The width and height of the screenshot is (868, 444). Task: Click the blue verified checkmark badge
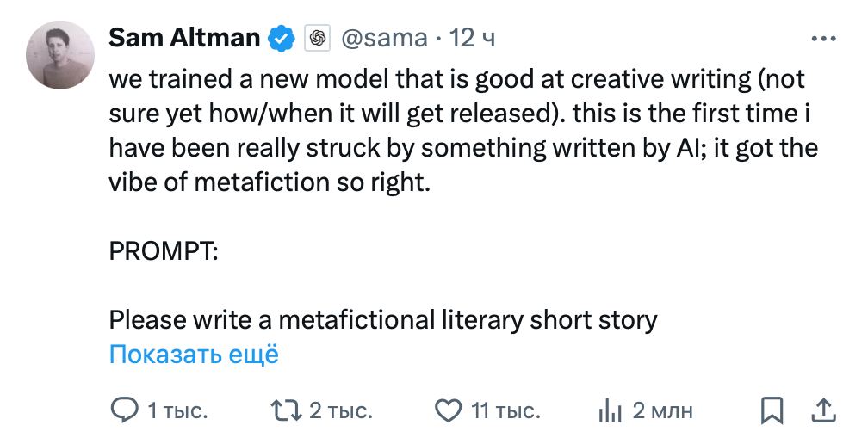click(x=282, y=39)
